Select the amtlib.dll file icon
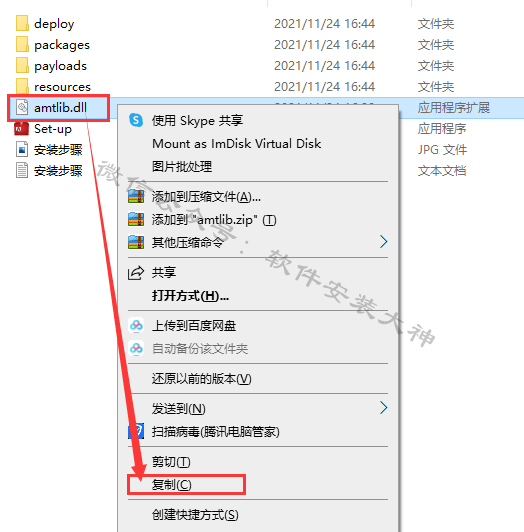This screenshot has height=532, width=524. 22,108
